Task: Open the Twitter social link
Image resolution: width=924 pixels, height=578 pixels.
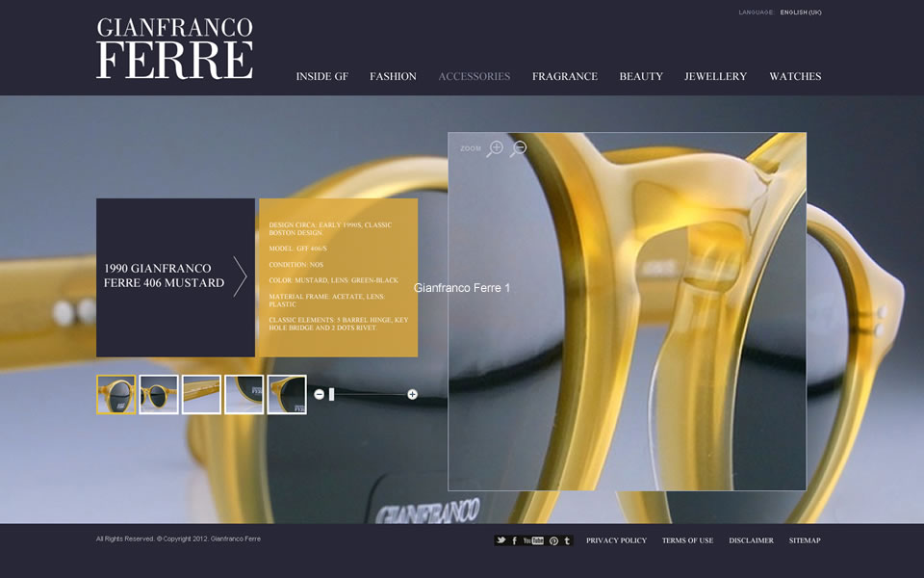Action: click(x=500, y=540)
